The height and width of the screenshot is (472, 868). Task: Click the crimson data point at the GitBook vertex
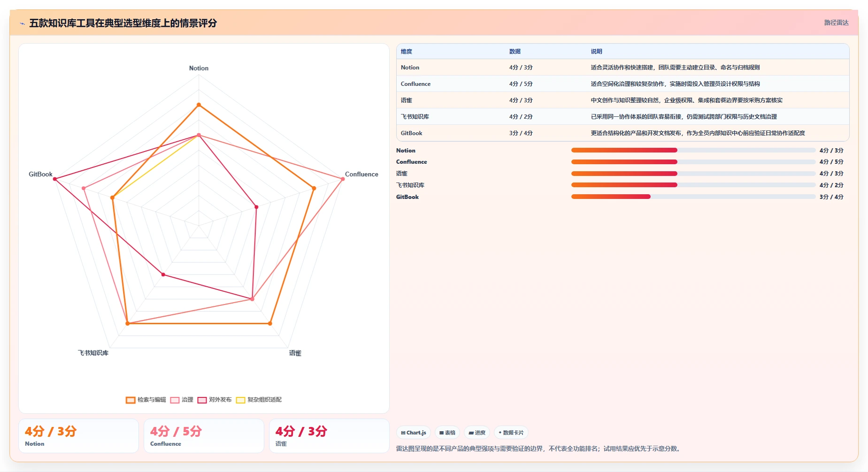pyautogui.click(x=55, y=179)
